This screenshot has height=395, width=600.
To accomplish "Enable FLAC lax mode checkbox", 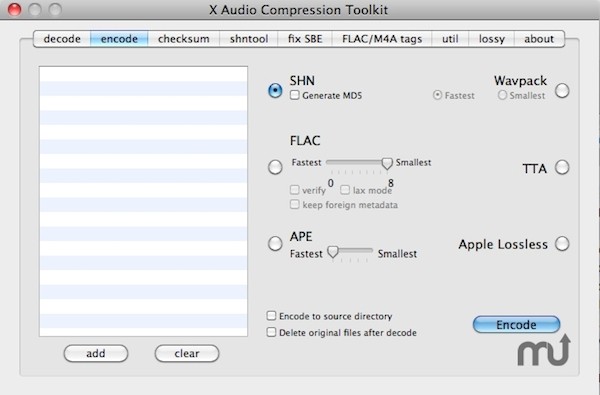I will (345, 190).
